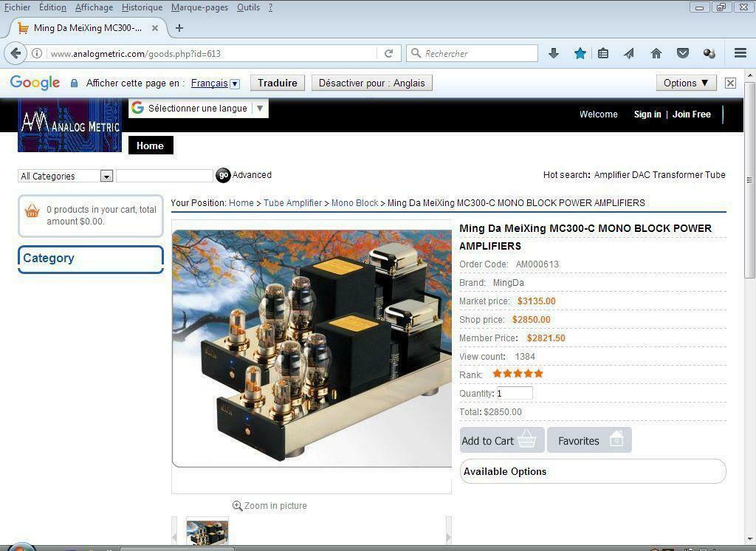Open the Fichier menu
This screenshot has height=551, width=756.
[x=18, y=7]
